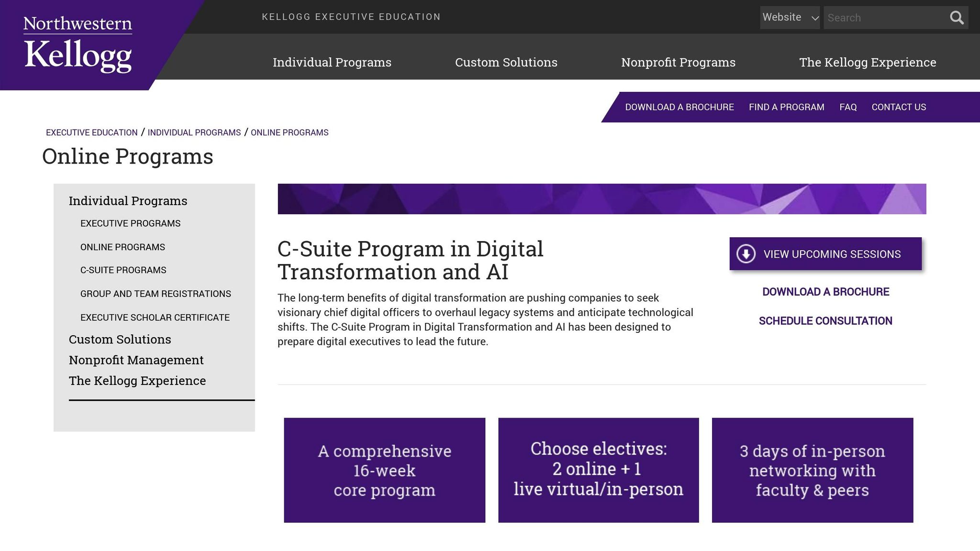This screenshot has height=551, width=980.
Task: Select Executive Scholar Certificate in sidebar
Action: click(155, 318)
